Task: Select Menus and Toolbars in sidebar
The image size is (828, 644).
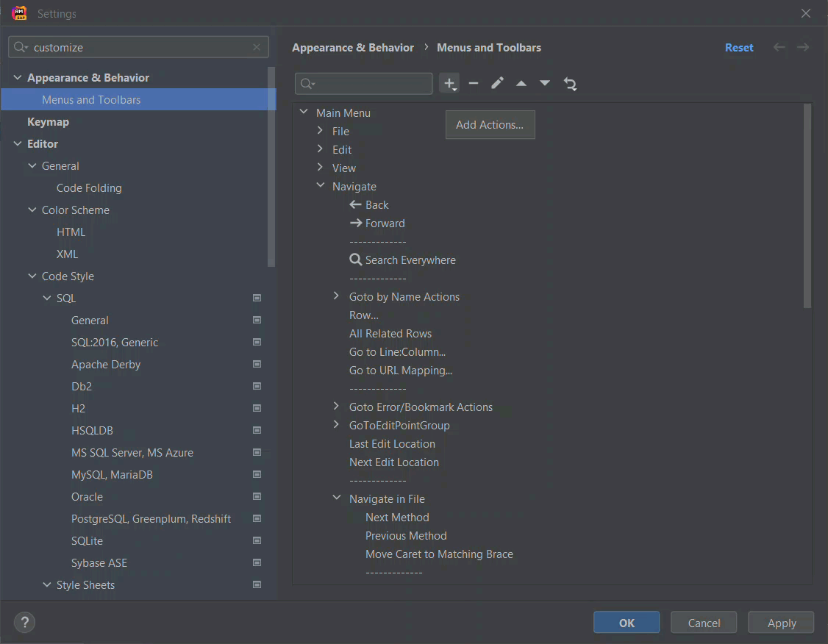Action: (x=138, y=100)
